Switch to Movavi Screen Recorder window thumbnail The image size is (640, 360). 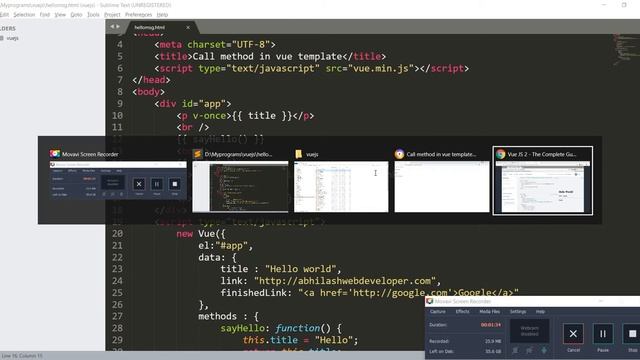pyautogui.click(x=118, y=181)
